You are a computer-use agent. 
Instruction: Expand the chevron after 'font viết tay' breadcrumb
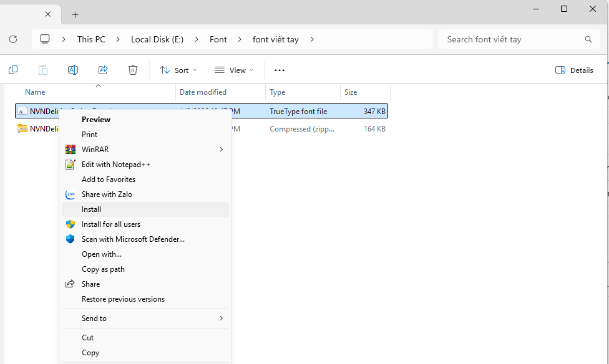(x=312, y=39)
